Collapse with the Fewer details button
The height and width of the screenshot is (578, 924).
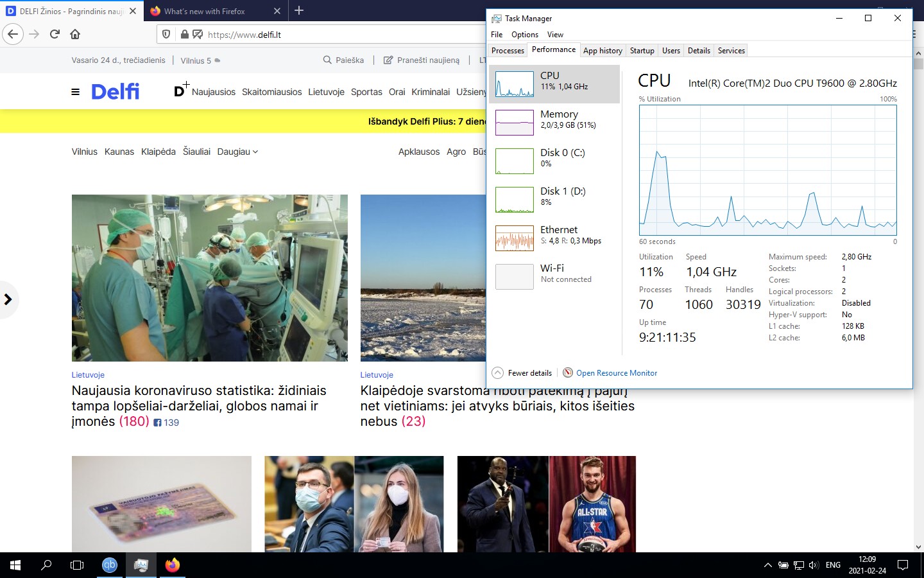522,373
